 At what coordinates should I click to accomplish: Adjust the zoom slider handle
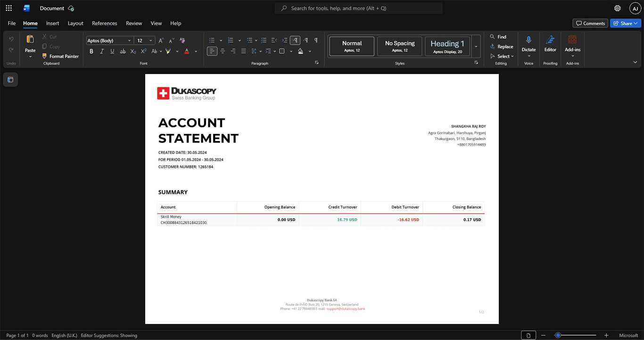pos(558,335)
